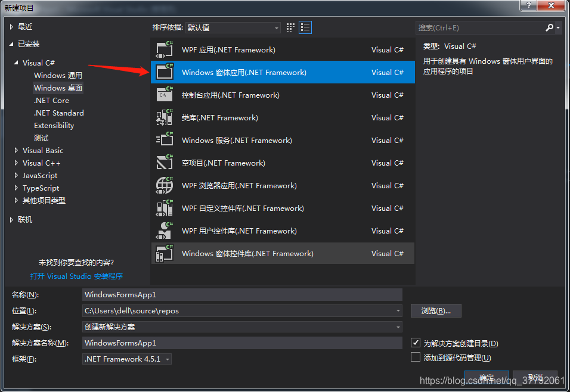Expand the TypeScript tree node
Screen dimensions: 570x392
(x=16, y=188)
